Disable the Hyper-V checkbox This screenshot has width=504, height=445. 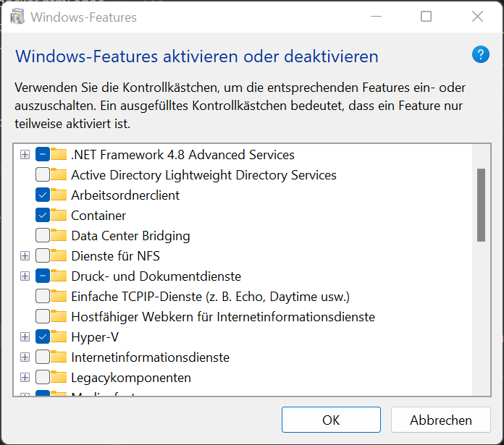[x=43, y=336]
